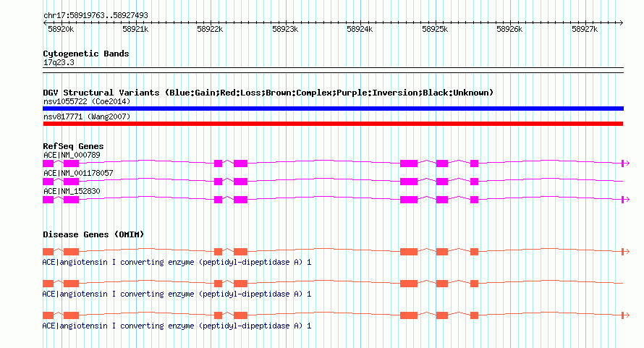This screenshot has width=644, height=348.
Task: Click the 58927k ruler mark
Action: 585,29
